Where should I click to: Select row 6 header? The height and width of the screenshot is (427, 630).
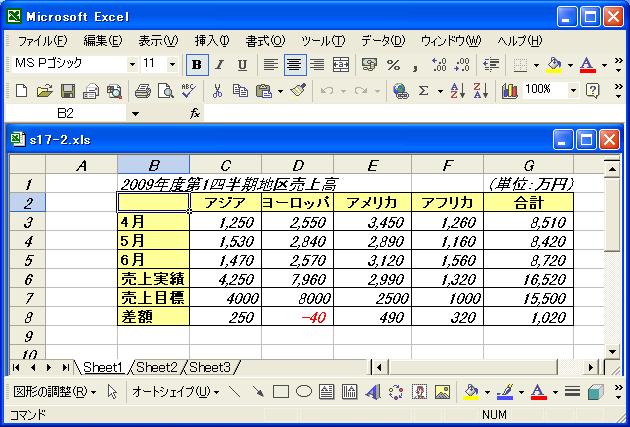point(28,279)
